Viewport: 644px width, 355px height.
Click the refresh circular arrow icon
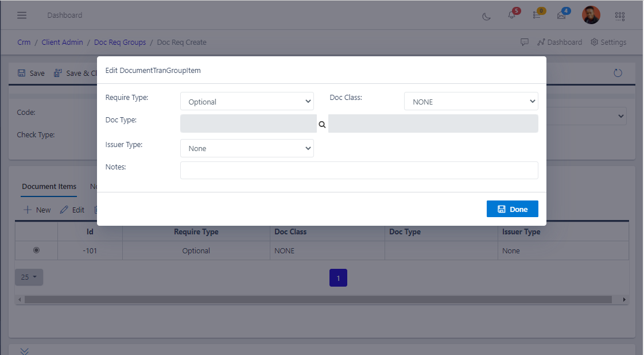click(618, 73)
